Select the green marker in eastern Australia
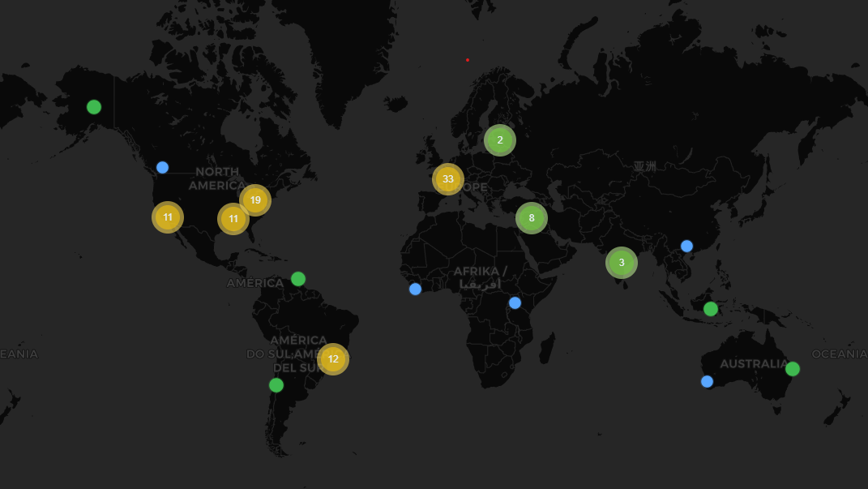This screenshot has width=868, height=489. coord(792,368)
